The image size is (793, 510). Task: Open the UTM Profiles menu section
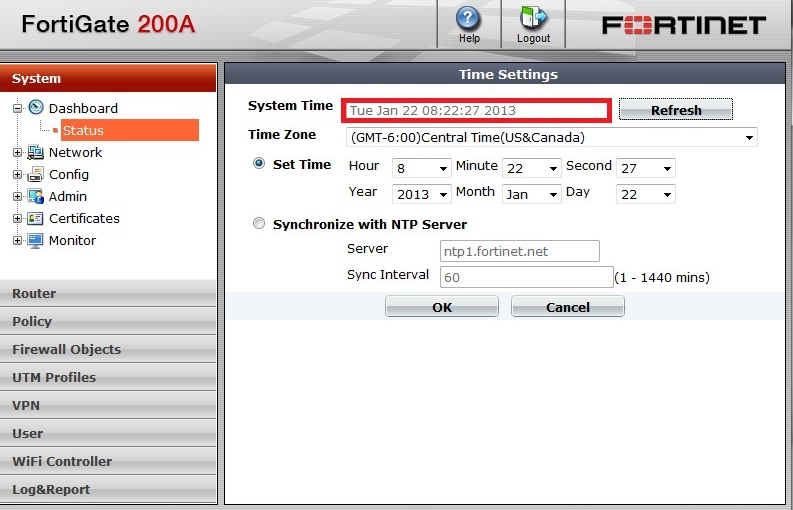click(108, 377)
